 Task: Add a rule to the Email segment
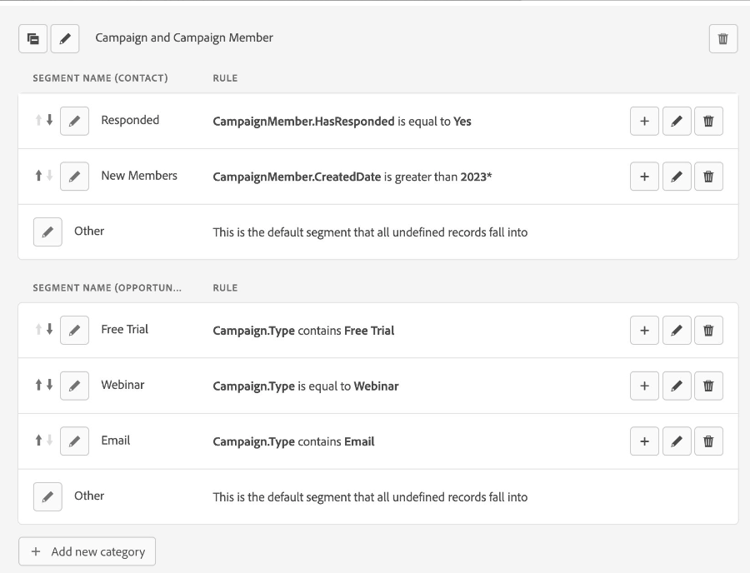644,441
